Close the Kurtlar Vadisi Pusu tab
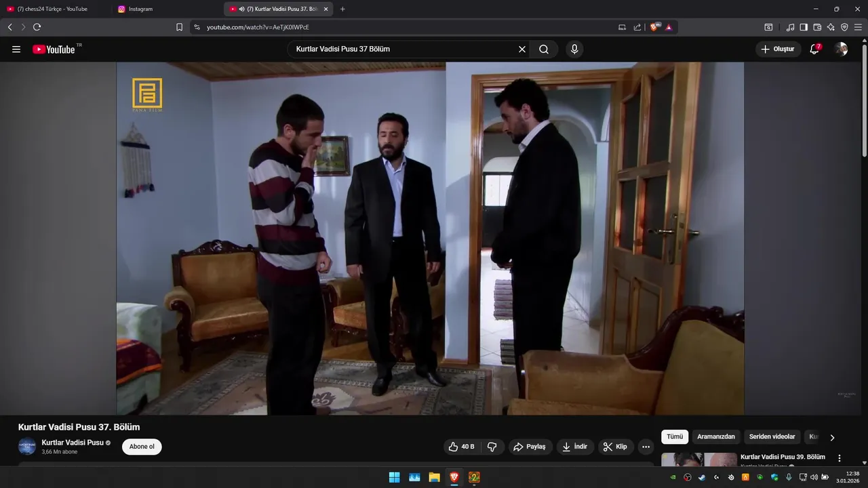Image resolution: width=868 pixels, height=488 pixels. [x=326, y=9]
